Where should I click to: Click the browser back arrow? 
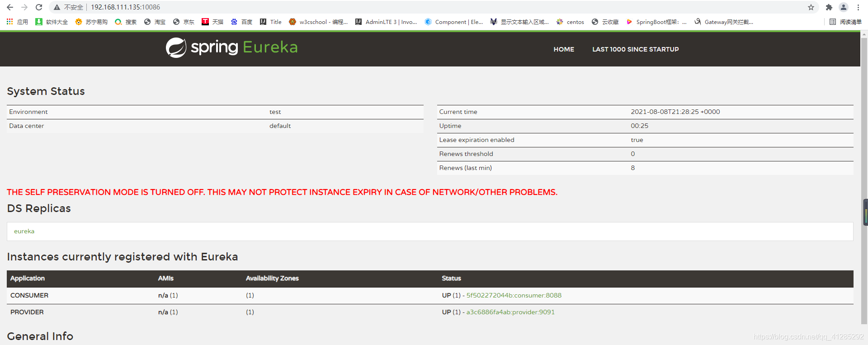click(10, 7)
